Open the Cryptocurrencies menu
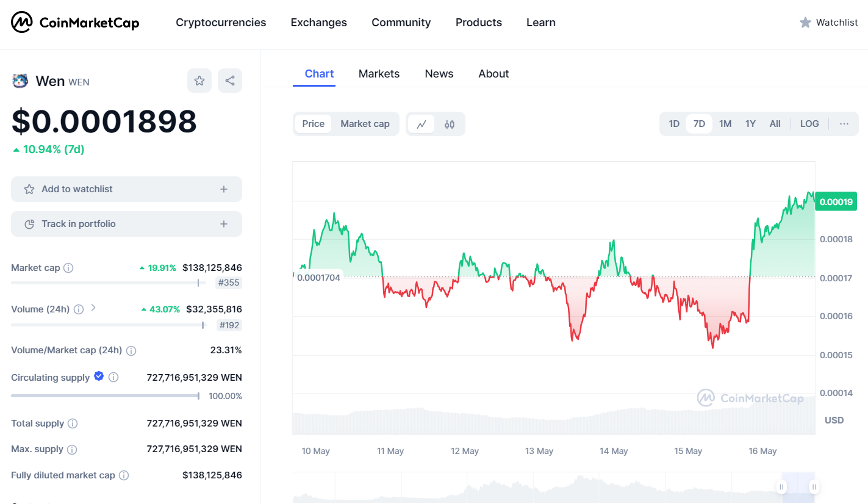Viewport: 868px width, 504px height. tap(221, 23)
